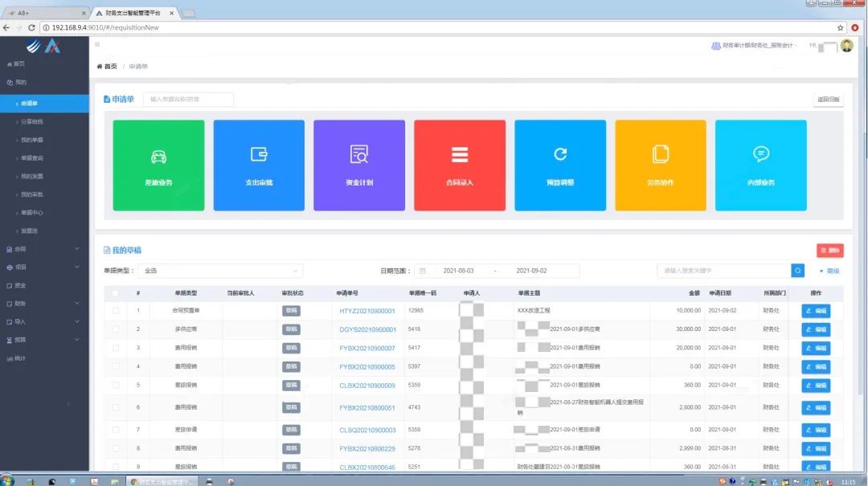Switch to the A8+ browser tab

(44, 13)
